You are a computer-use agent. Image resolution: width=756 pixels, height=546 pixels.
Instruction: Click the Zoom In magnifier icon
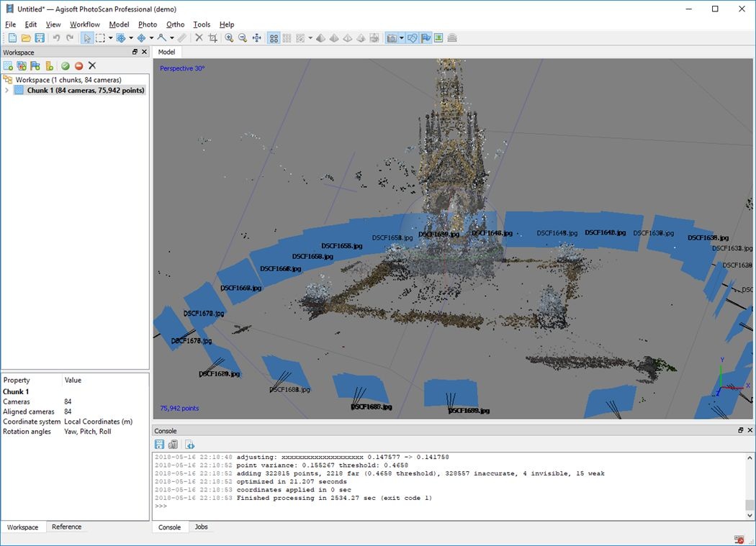coord(229,38)
